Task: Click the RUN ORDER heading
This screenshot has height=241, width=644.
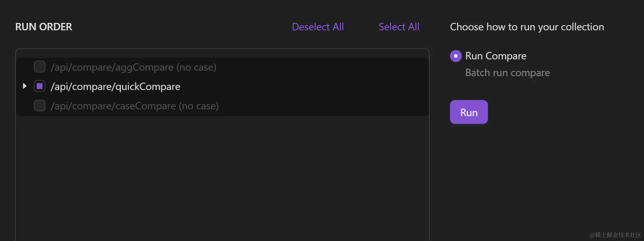Action: click(44, 27)
